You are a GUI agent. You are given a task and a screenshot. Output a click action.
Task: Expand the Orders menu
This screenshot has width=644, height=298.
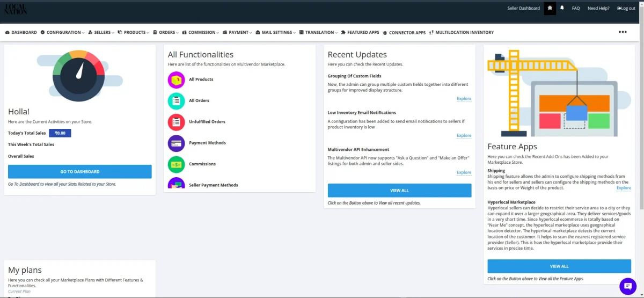pyautogui.click(x=166, y=32)
